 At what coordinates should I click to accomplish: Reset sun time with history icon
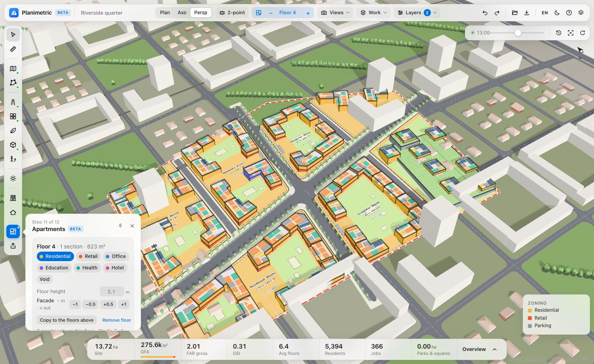point(559,33)
